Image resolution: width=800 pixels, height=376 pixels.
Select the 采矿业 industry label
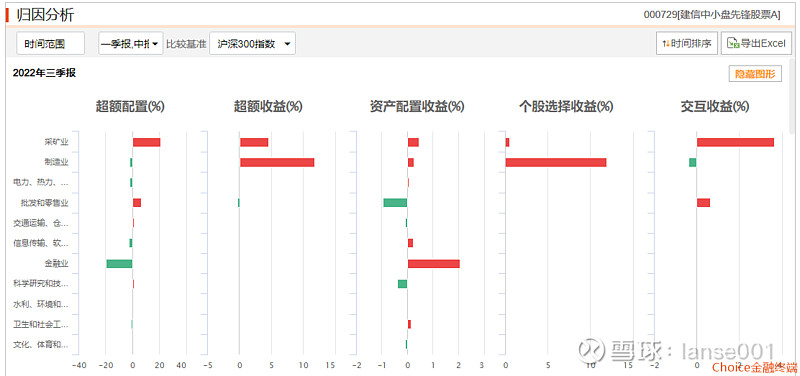coord(56,142)
